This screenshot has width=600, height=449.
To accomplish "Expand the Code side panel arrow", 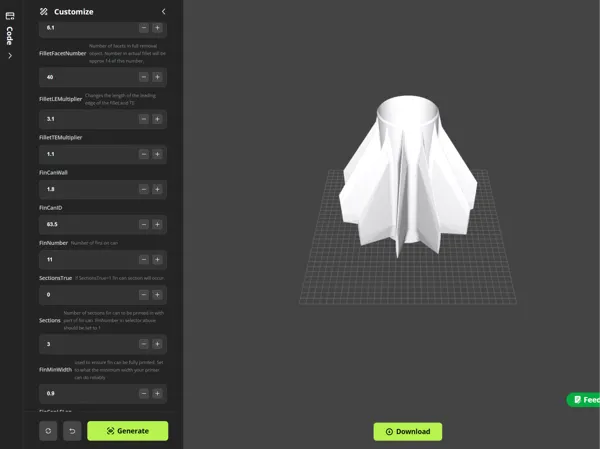I will 10,56.
